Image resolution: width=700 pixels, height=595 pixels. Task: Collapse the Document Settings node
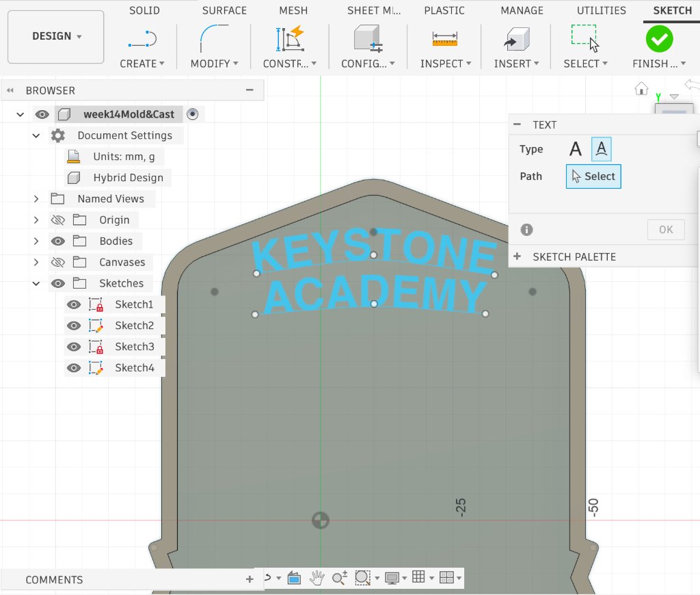[36, 135]
